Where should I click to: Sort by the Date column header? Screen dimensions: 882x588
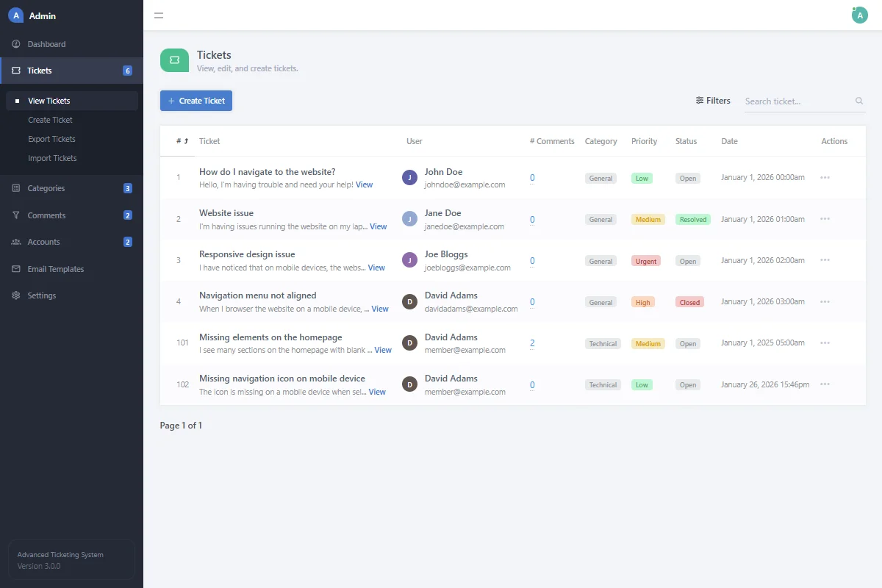pos(729,141)
